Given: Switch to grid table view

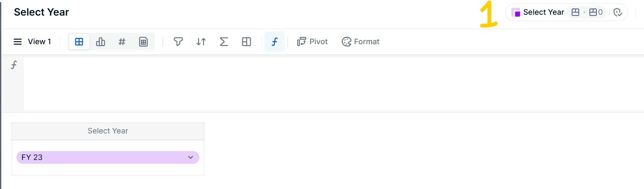Looking at the screenshot, I should [79, 42].
